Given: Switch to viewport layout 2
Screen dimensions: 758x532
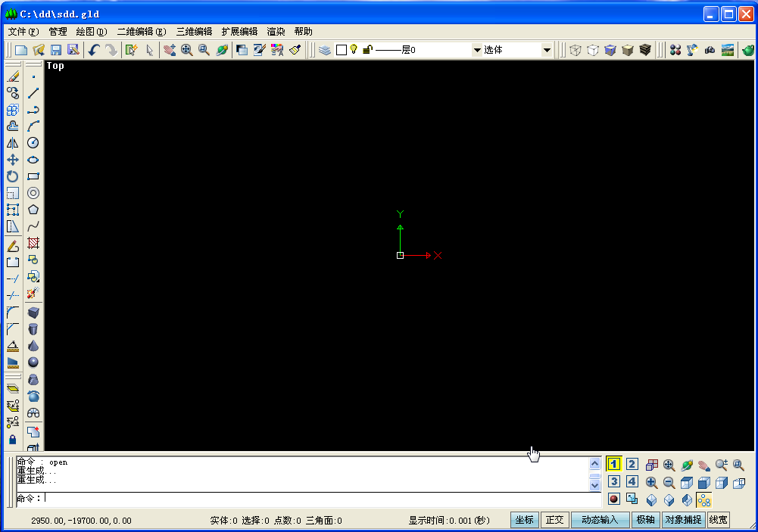Looking at the screenshot, I should pyautogui.click(x=632, y=465).
